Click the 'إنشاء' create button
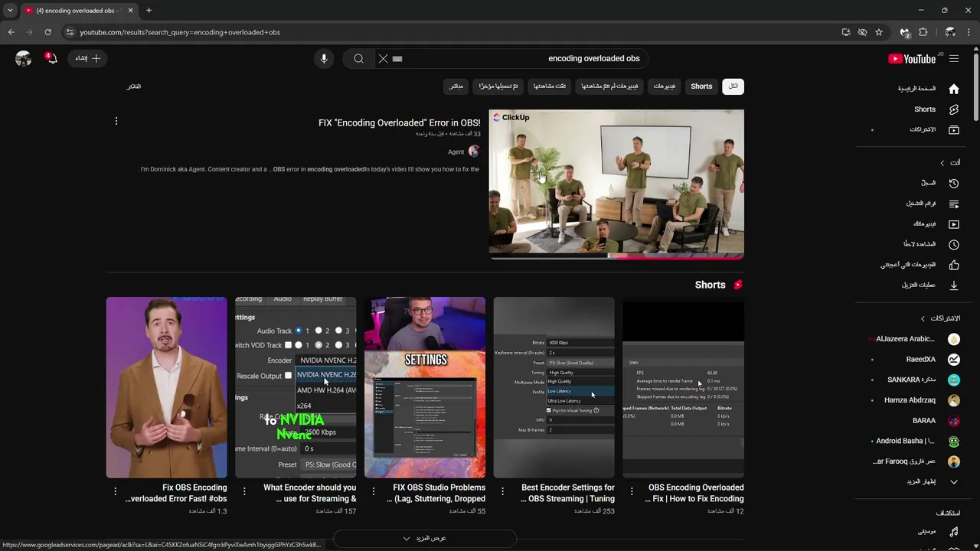980x551 pixels. [x=87, y=58]
